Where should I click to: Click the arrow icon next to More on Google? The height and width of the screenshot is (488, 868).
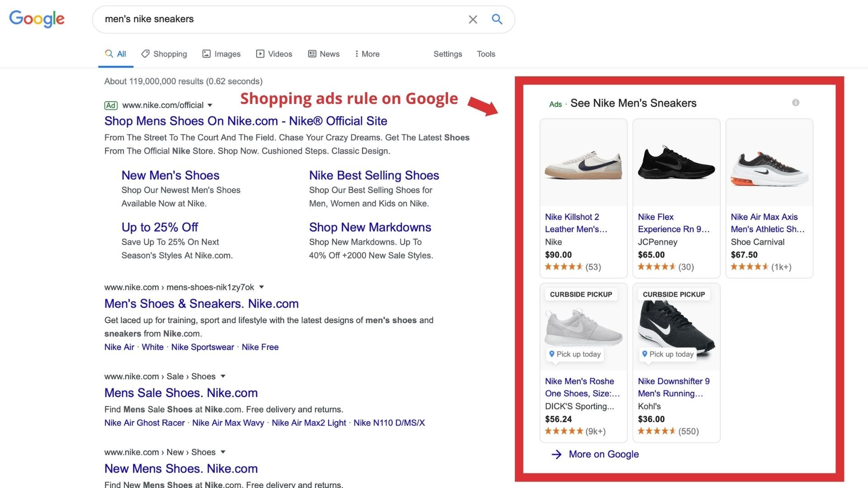point(557,454)
